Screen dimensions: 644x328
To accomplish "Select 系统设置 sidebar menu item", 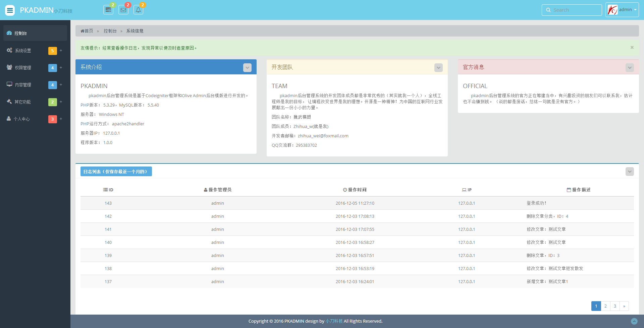I will 35,51.
